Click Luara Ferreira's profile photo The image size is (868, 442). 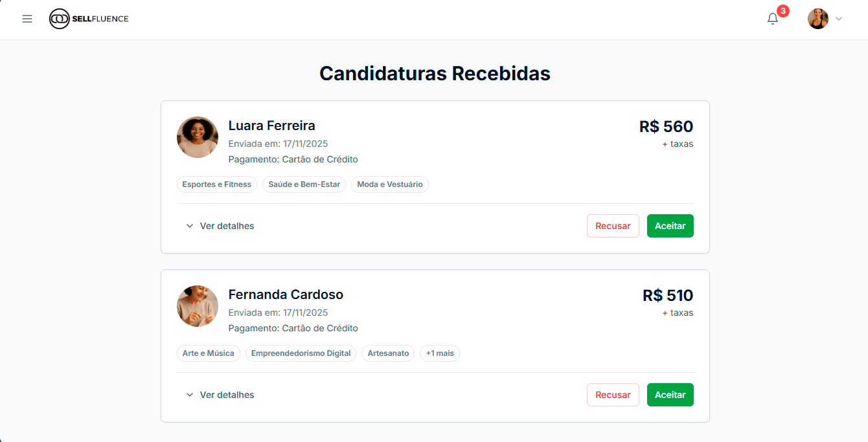[x=198, y=137]
